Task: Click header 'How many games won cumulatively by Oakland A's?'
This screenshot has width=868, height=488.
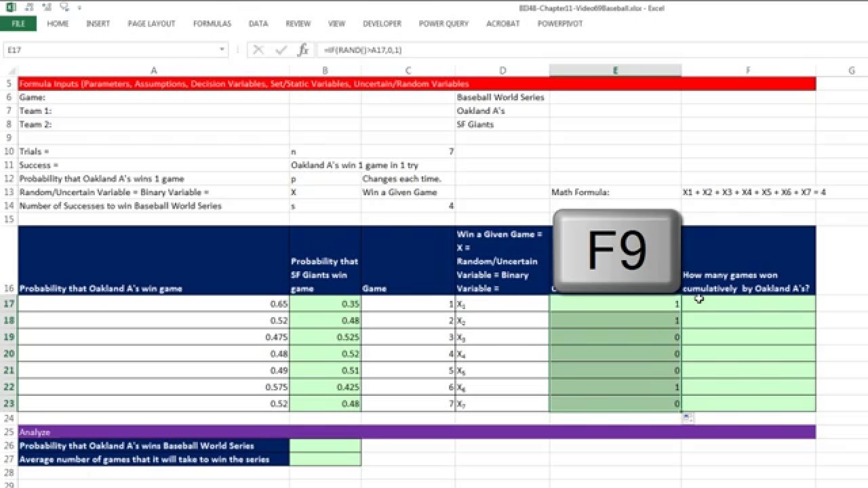Action: pos(749,261)
